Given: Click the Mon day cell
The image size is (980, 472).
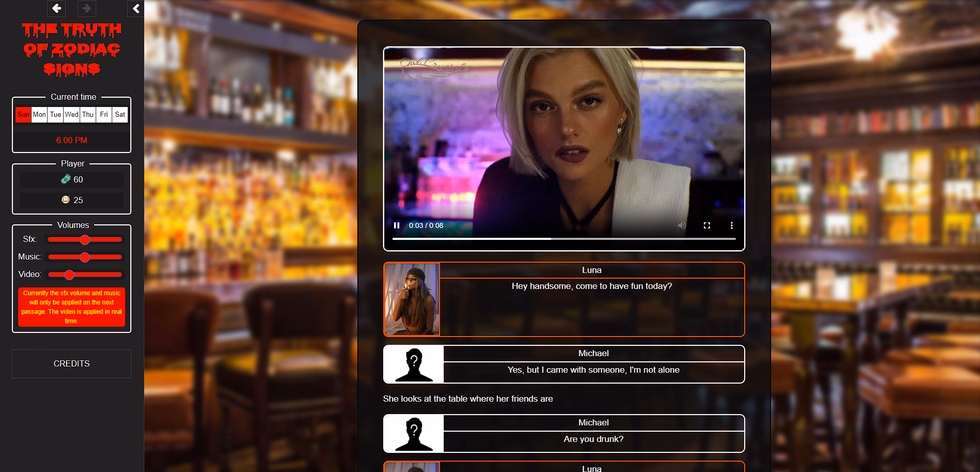Looking at the screenshot, I should (x=39, y=114).
